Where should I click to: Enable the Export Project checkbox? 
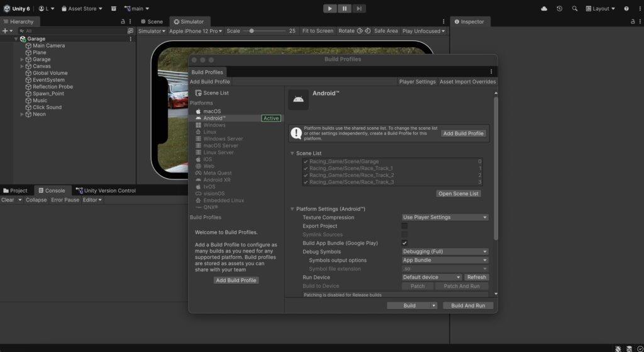[x=404, y=226]
